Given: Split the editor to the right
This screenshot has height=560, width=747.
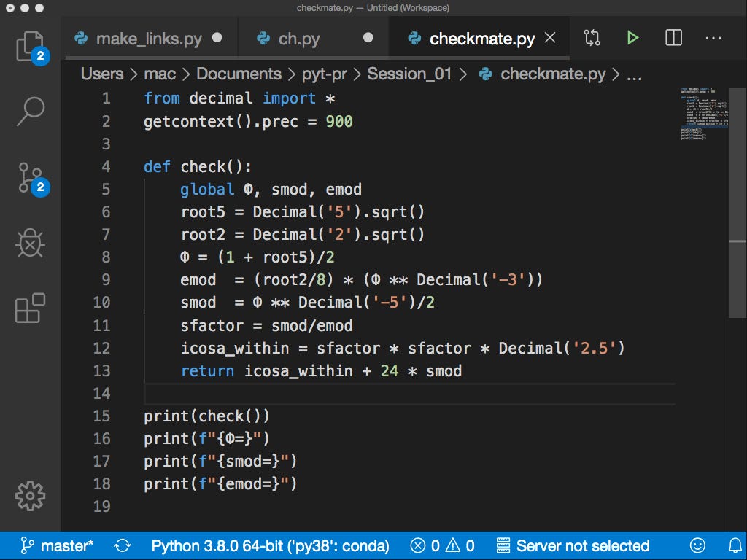Looking at the screenshot, I should click(x=673, y=38).
